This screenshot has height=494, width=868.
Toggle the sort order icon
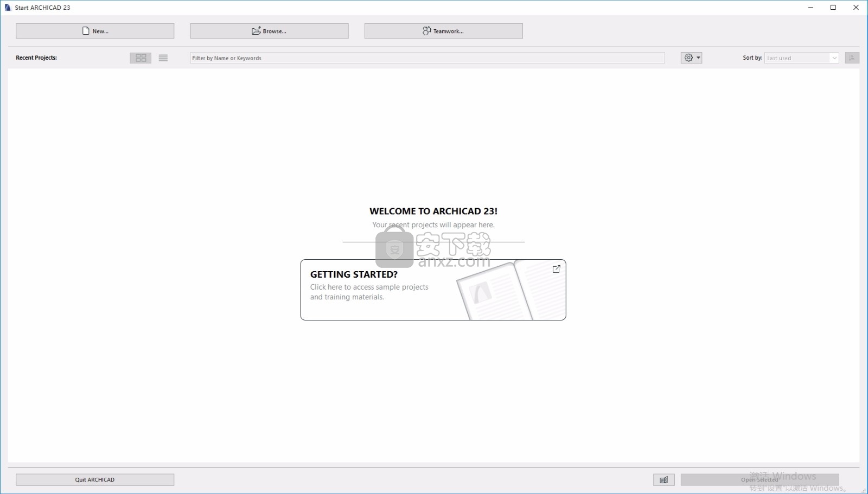point(852,57)
